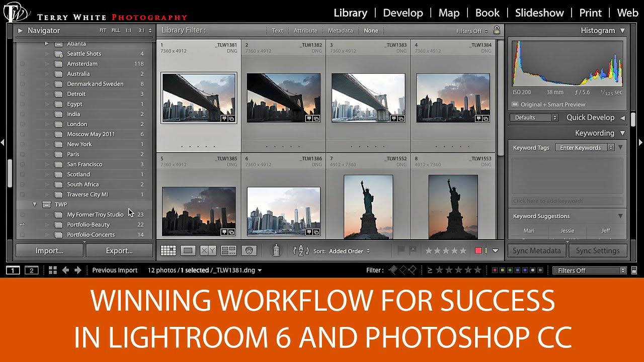Click the Import button
Screen dimensions: 644x362
49,250
